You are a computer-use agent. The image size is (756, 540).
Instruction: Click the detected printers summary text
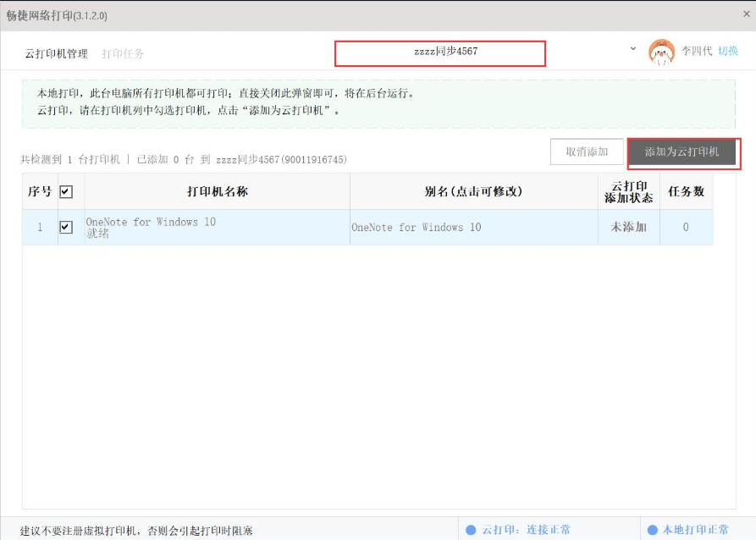183,160
